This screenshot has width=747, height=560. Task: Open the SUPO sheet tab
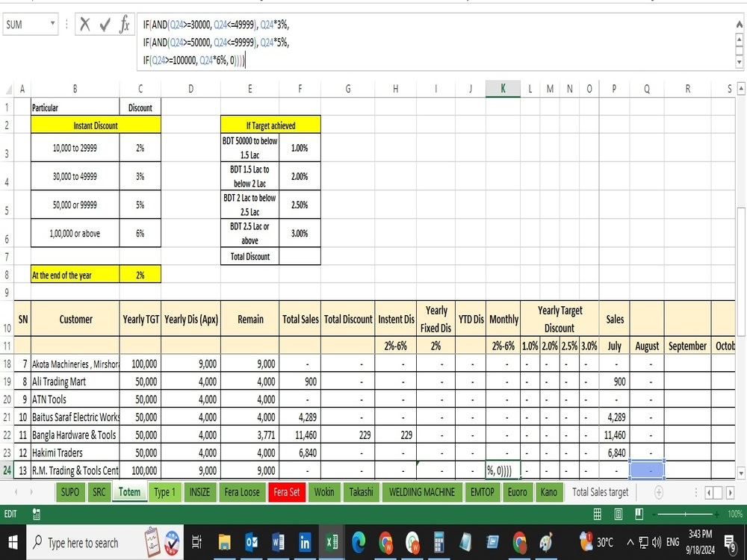pyautogui.click(x=70, y=492)
